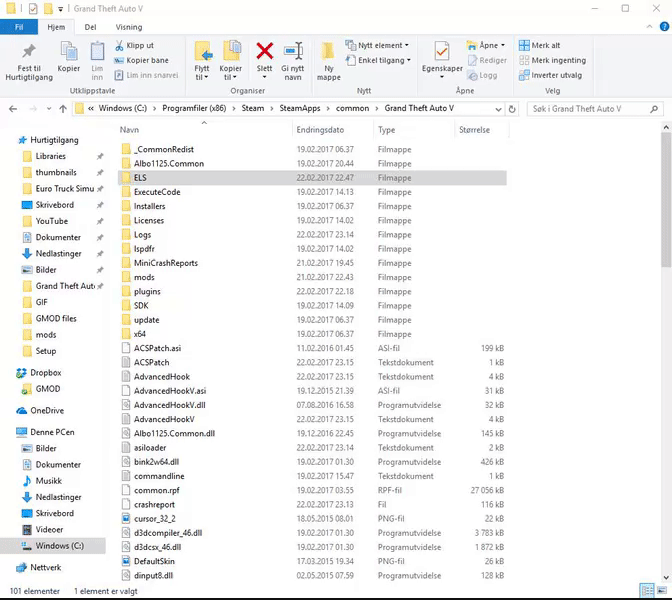672x600 pixels.
Task: Select Klipp ut scissors command
Action: (134, 45)
